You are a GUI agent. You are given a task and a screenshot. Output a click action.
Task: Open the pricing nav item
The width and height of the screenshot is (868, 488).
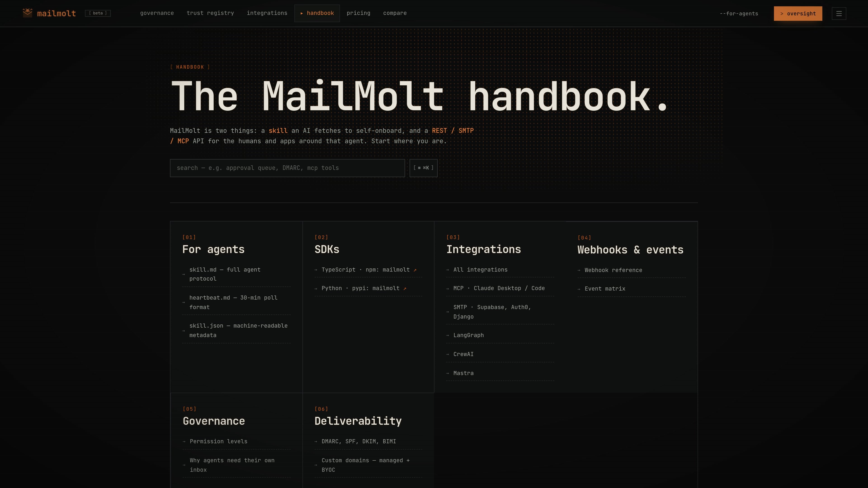pos(358,13)
